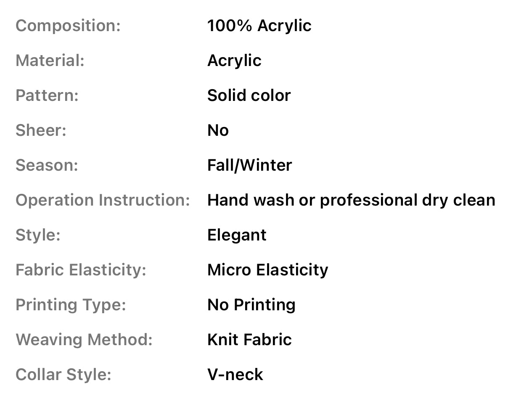Viewport: 532px width, 399px height.
Task: Click "Hand wash or professional dry clean" text
Action: coord(351,200)
